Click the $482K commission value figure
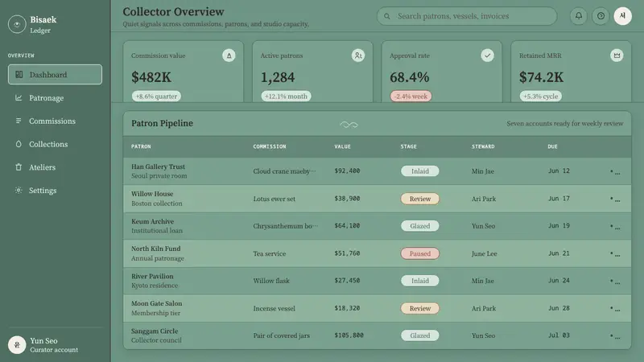This screenshot has height=362, width=644. [x=151, y=77]
